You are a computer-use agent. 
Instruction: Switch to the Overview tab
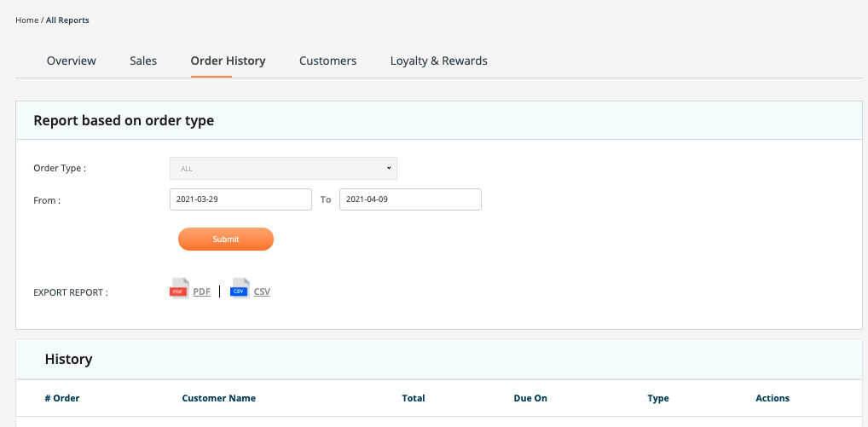72,61
